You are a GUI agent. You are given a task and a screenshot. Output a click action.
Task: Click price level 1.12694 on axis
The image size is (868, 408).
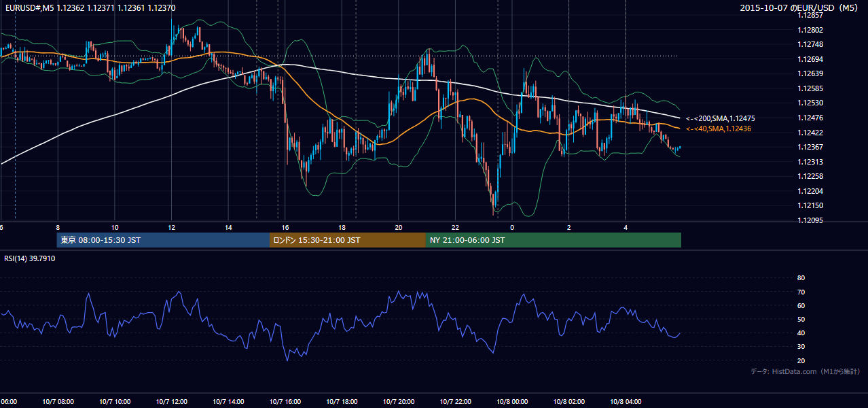point(811,59)
